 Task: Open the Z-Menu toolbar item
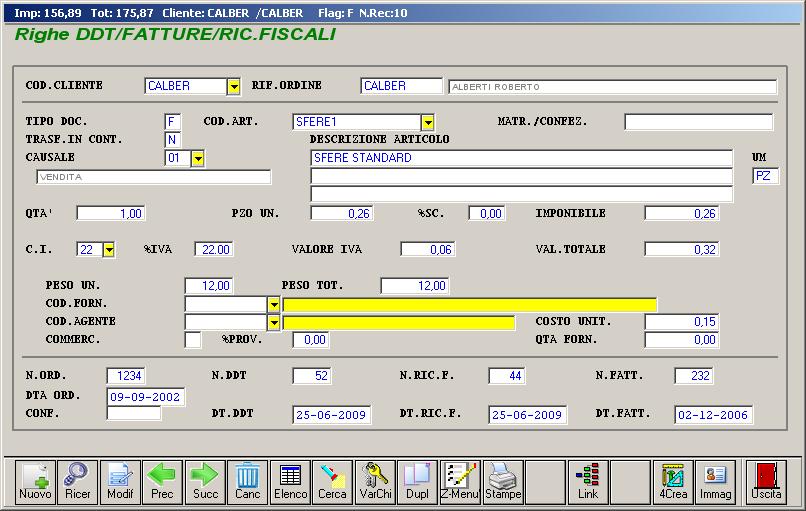pos(460,481)
